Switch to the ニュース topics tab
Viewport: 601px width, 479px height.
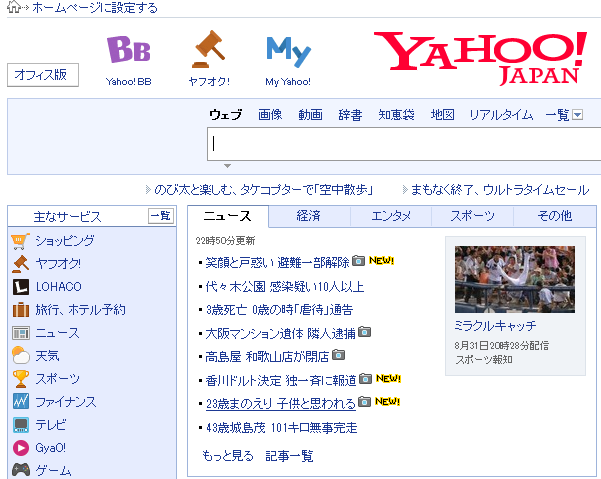(228, 216)
